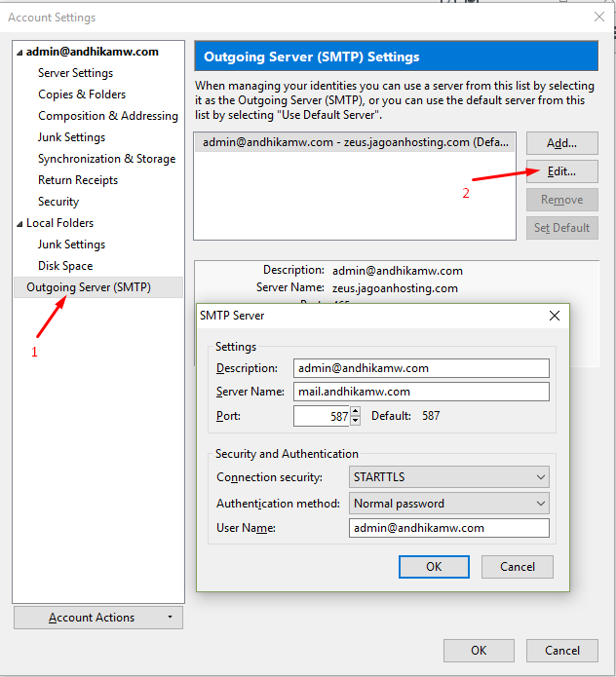The image size is (616, 677).
Task: Decrease the port with the down arrow
Action: [x=355, y=421]
